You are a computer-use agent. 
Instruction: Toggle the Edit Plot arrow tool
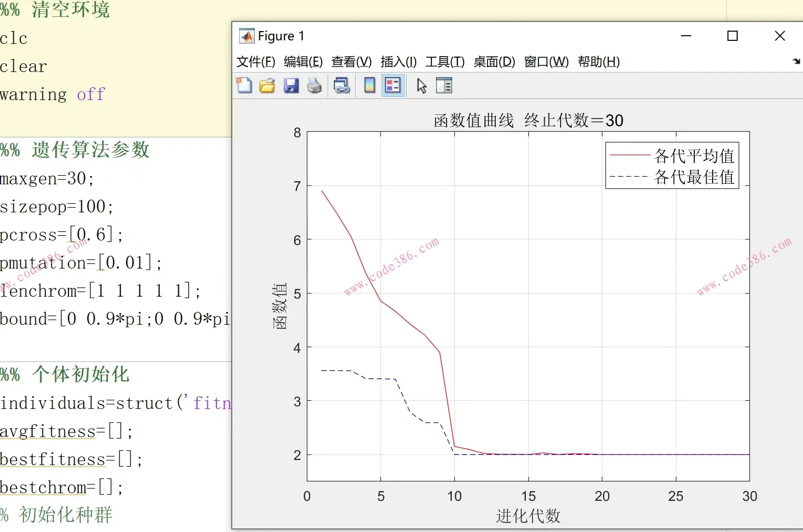point(422,86)
